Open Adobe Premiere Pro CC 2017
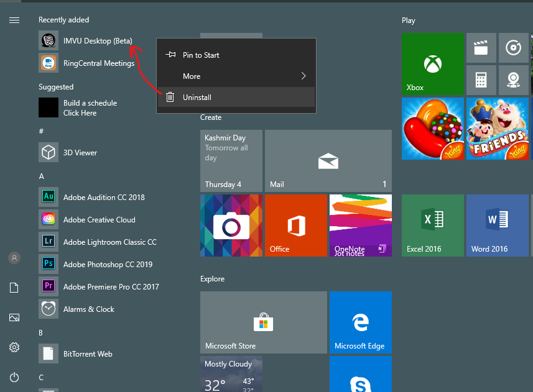 [111, 287]
